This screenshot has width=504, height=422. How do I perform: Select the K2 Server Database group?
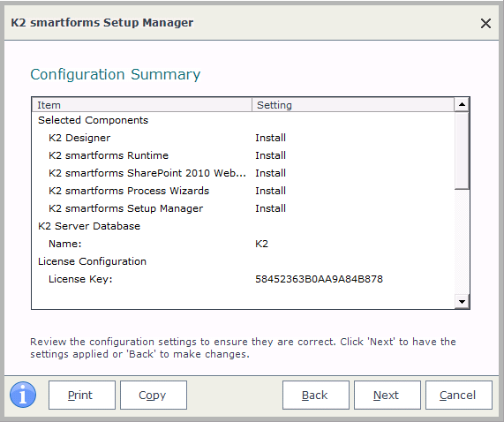(x=244, y=226)
